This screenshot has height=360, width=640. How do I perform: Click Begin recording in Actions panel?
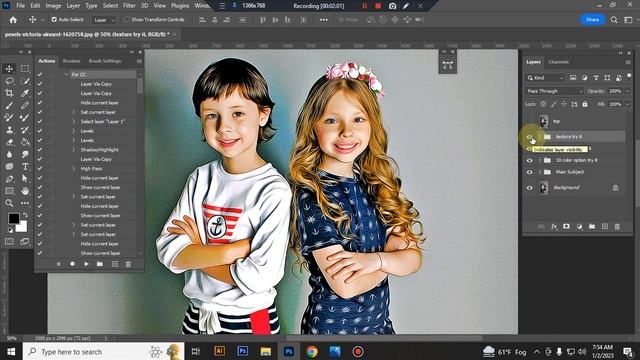[72, 264]
